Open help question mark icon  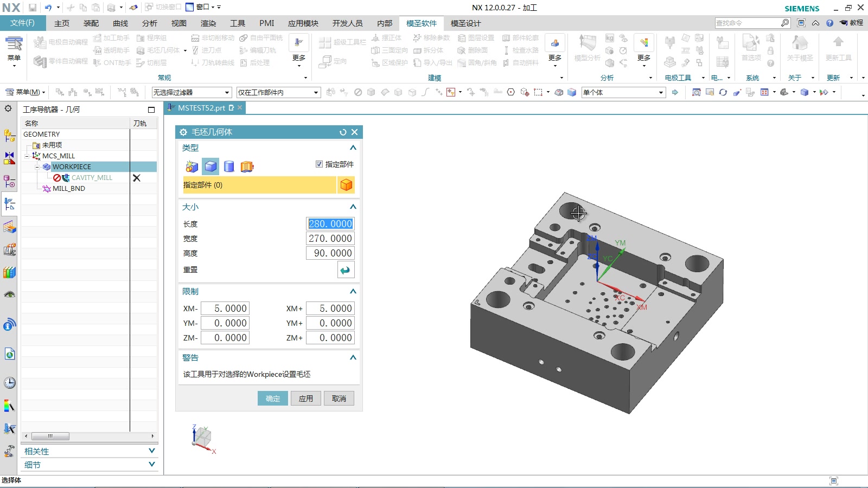pyautogui.click(x=829, y=23)
